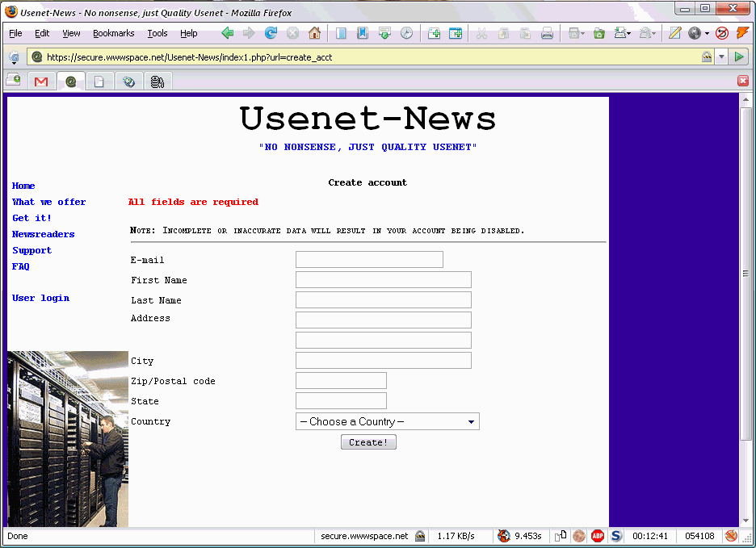Viewport: 756px width, 548px height.
Task: Open the search engine selector dropdown
Action: pos(14,58)
